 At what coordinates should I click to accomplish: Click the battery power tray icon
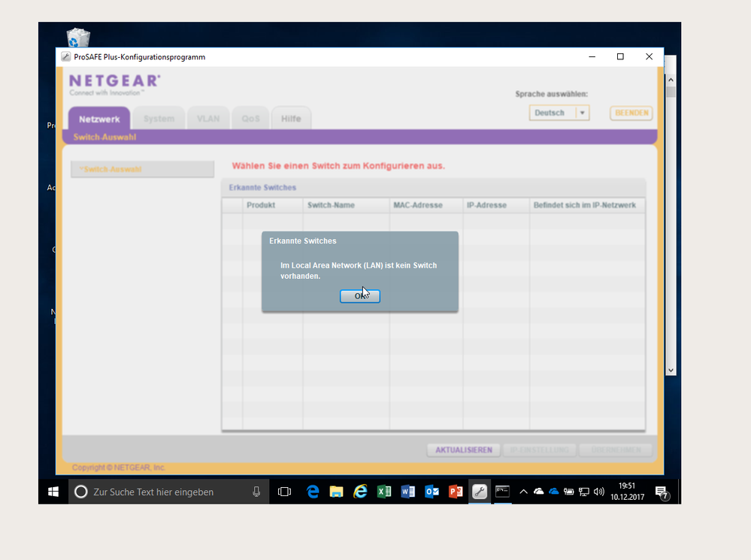pyautogui.click(x=568, y=492)
